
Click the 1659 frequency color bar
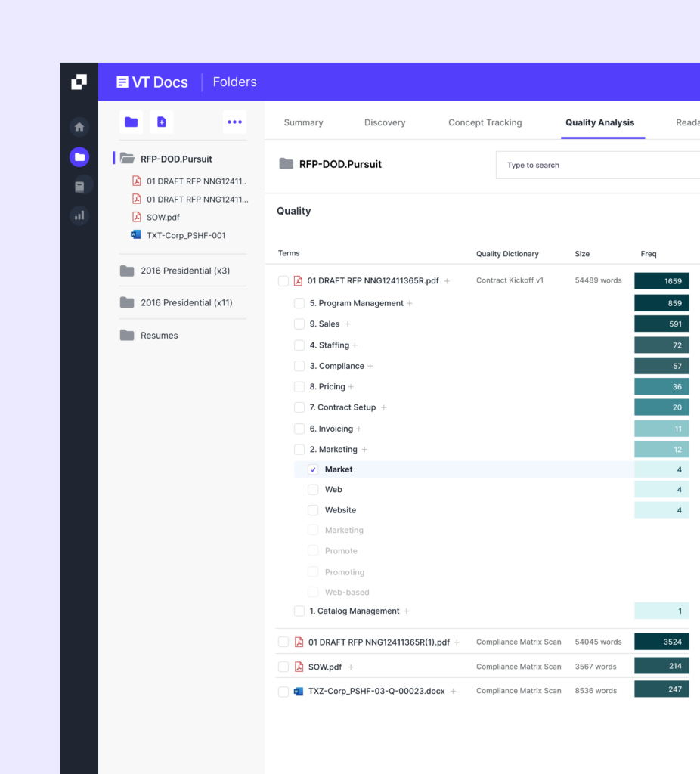(661, 281)
